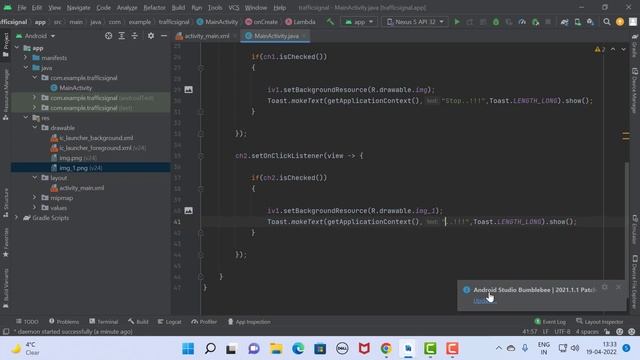Open the Refactor menu
This screenshot has height=360, width=640.
coord(154,8)
